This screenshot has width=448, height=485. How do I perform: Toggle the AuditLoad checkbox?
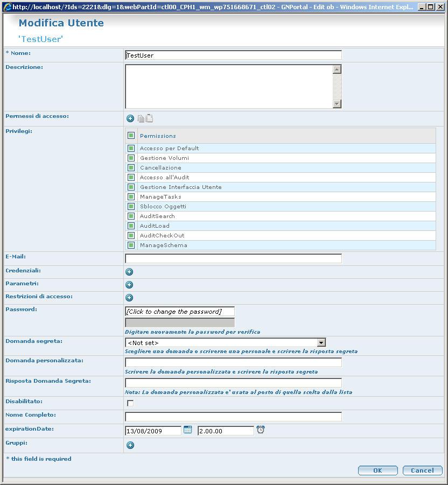coord(131,226)
